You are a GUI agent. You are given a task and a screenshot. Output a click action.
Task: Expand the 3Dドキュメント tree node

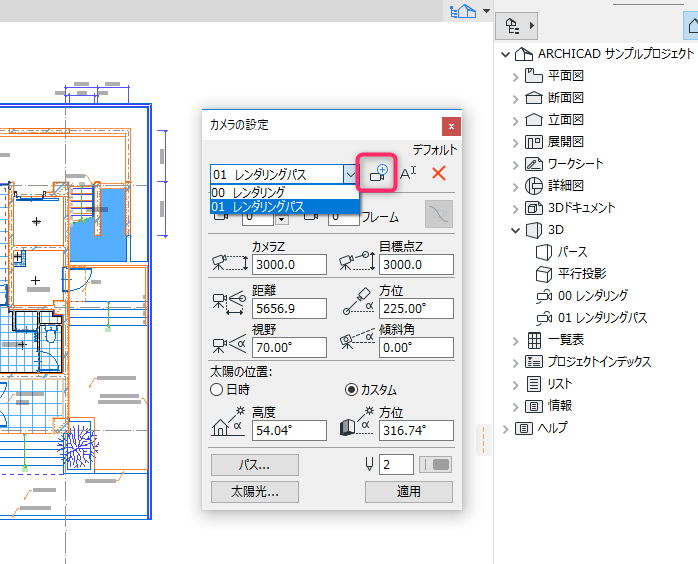click(x=515, y=209)
